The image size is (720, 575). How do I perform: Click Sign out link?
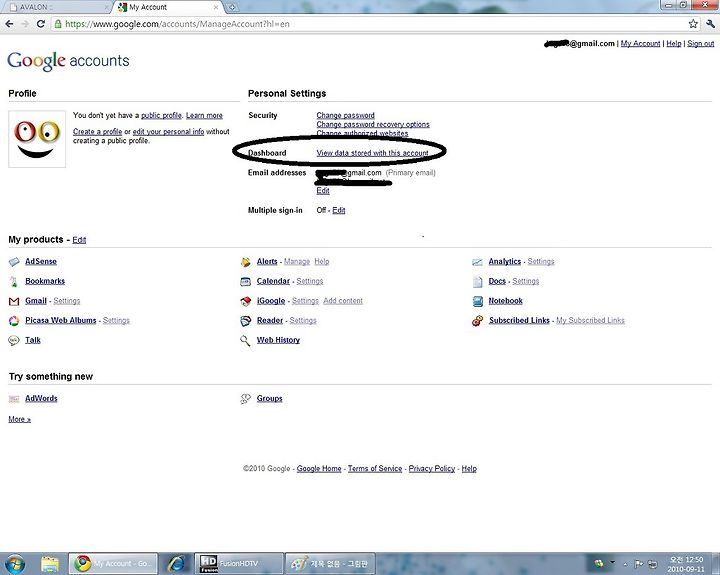coord(701,43)
